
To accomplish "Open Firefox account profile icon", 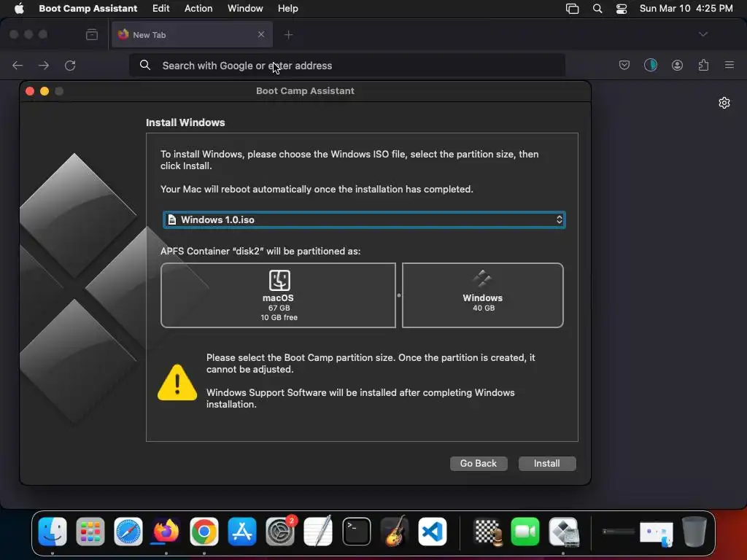I will coord(677,65).
